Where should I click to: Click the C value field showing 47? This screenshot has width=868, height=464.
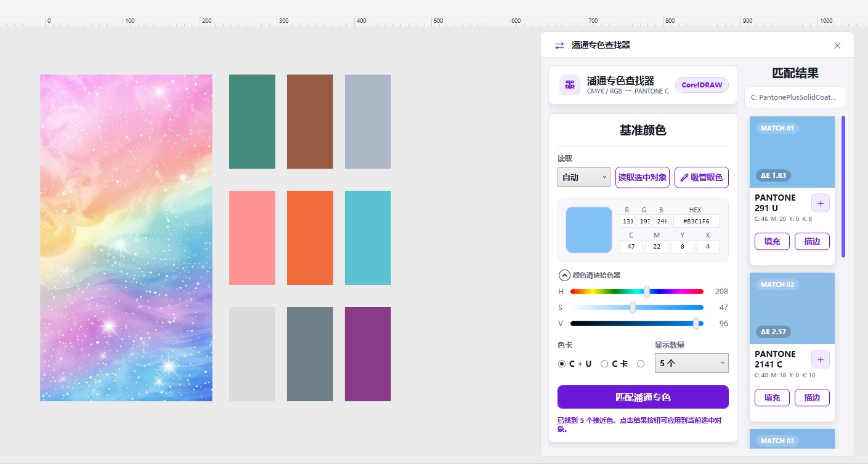point(631,246)
